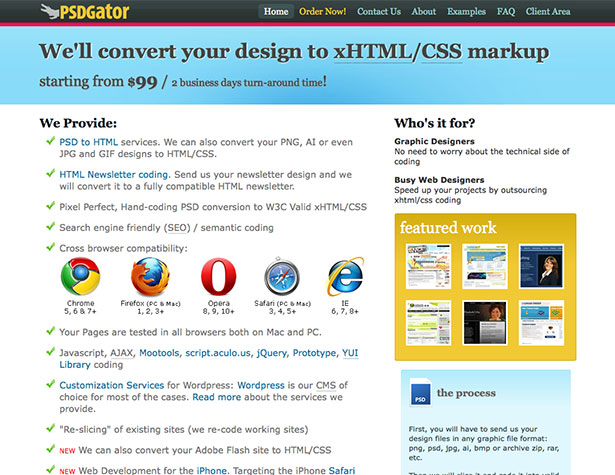Click the Chrome browser icon

coord(80,276)
